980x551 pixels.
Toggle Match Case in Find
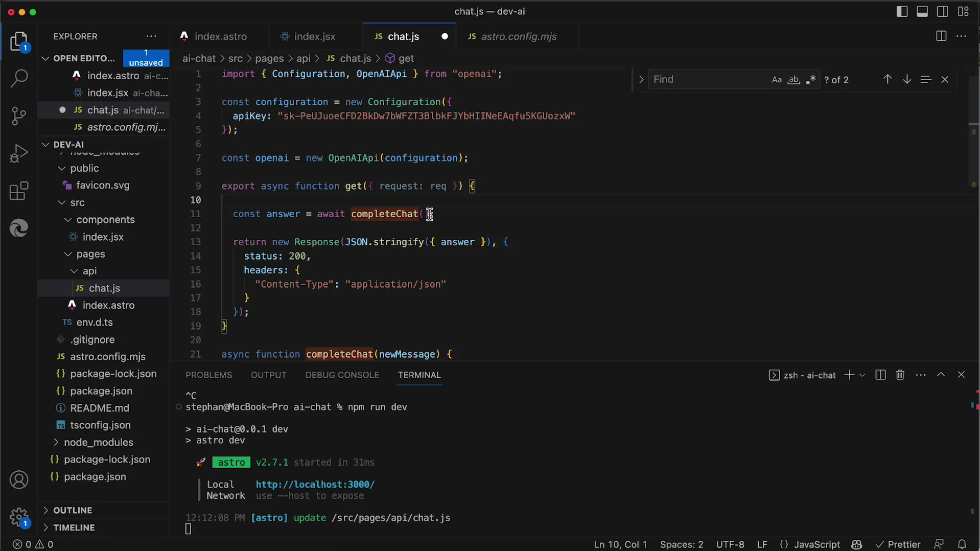pyautogui.click(x=777, y=80)
